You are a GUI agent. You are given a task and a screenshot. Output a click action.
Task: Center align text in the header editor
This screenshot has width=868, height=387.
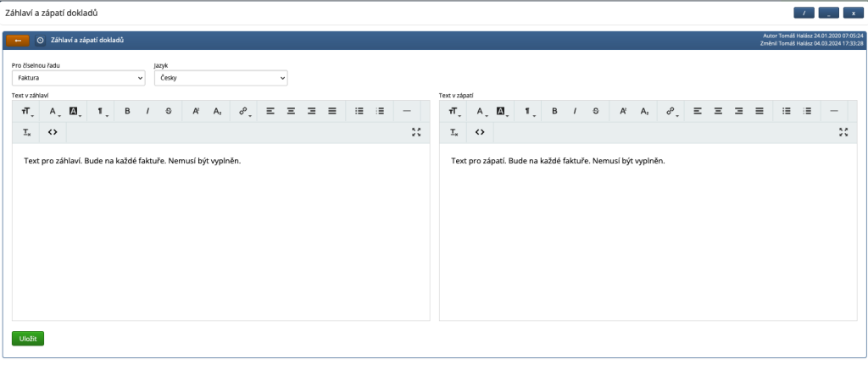tap(291, 111)
